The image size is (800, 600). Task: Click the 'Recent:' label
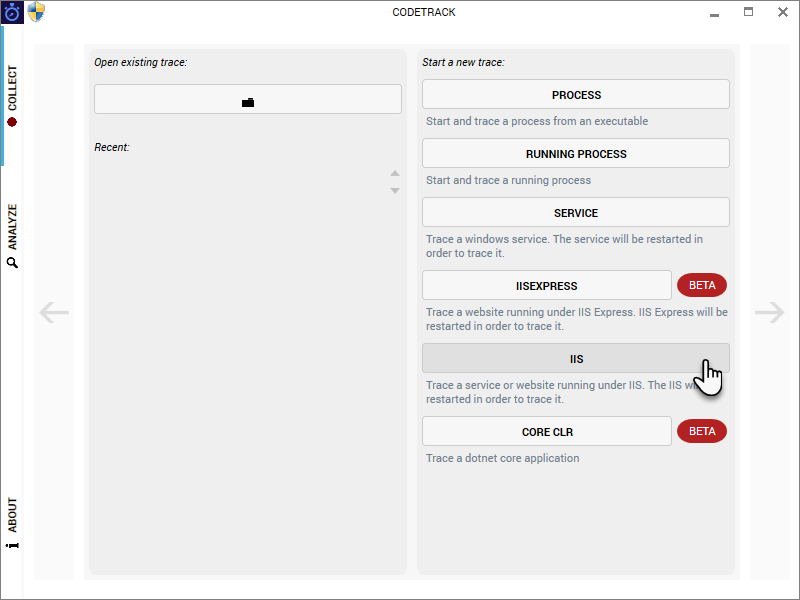(112, 147)
